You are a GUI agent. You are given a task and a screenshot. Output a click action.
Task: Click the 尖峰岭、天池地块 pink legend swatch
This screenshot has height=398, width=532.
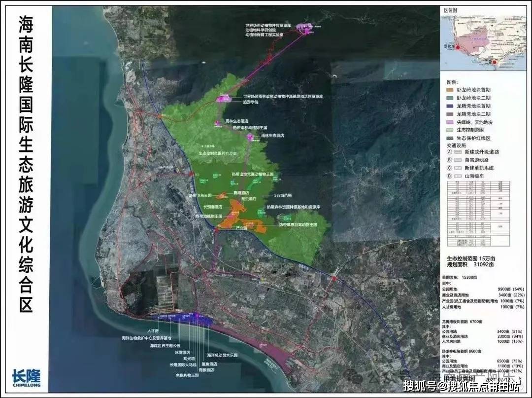[450, 122]
